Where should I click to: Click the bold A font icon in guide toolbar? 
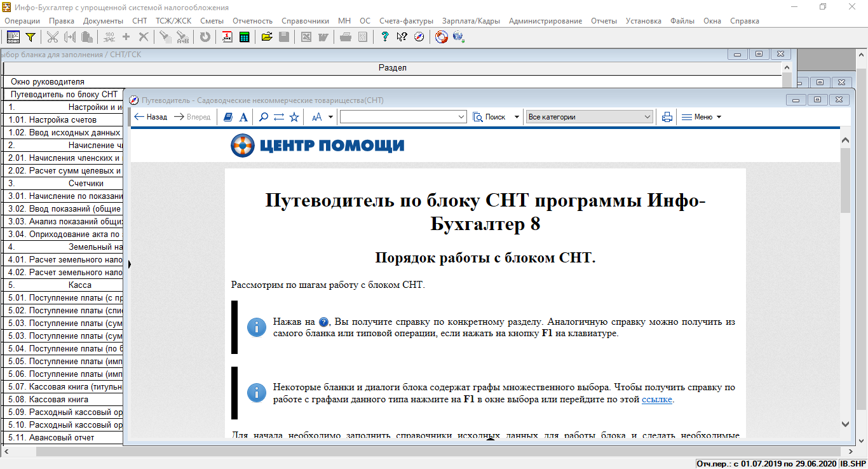pos(243,117)
